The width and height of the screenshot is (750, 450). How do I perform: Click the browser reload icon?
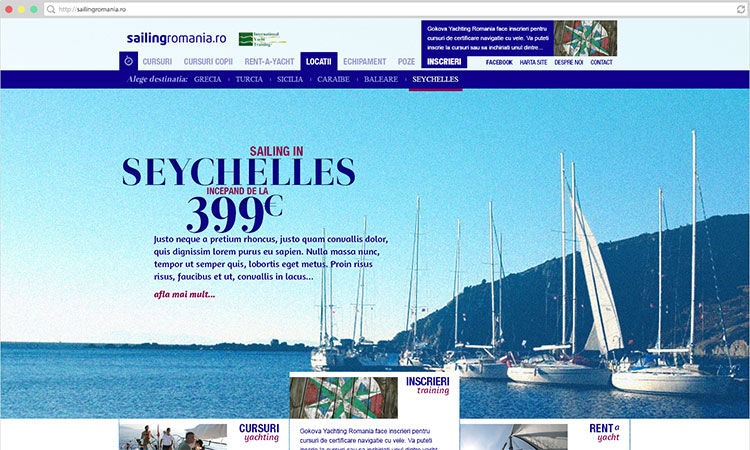pos(741,10)
